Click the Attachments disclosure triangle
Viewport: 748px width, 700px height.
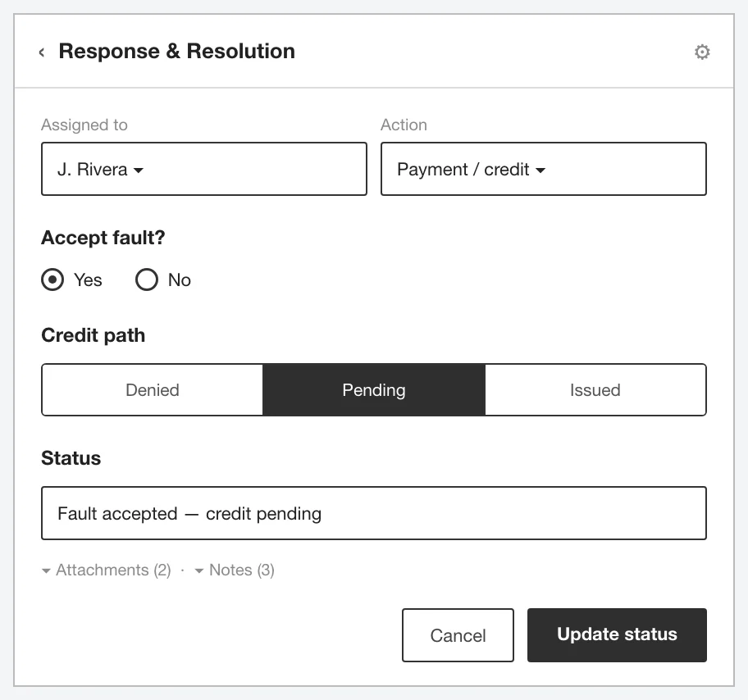click(x=46, y=570)
